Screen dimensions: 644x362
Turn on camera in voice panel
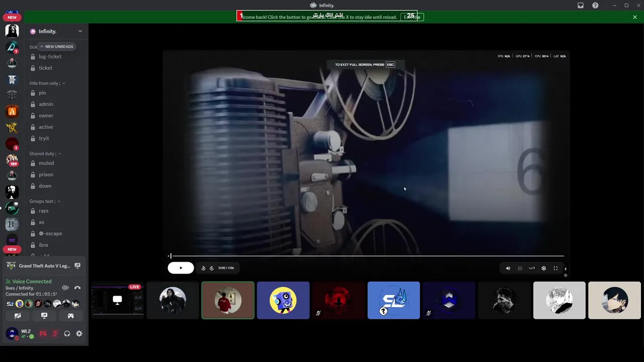pyautogui.click(x=18, y=316)
